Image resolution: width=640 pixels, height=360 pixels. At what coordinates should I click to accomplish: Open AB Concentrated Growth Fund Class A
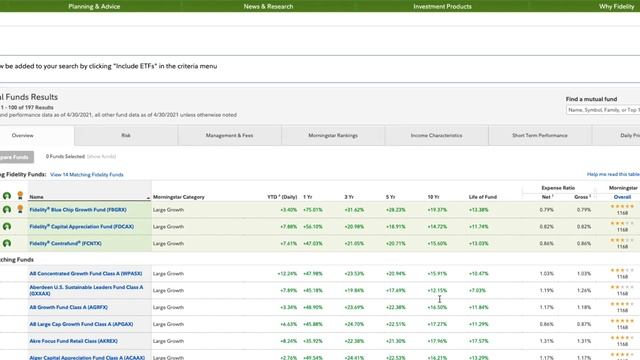pos(86,273)
